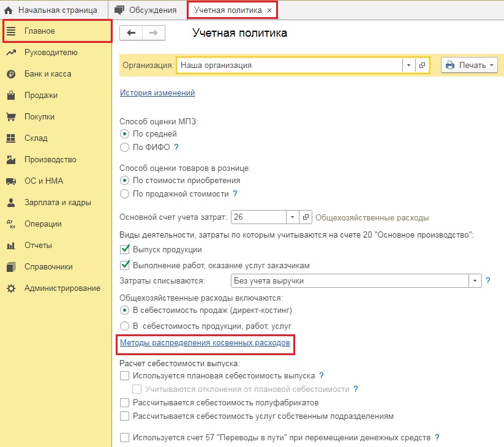Uncheck the Выпуск продукции checkbox
The image size is (504, 447).
tap(125, 250)
